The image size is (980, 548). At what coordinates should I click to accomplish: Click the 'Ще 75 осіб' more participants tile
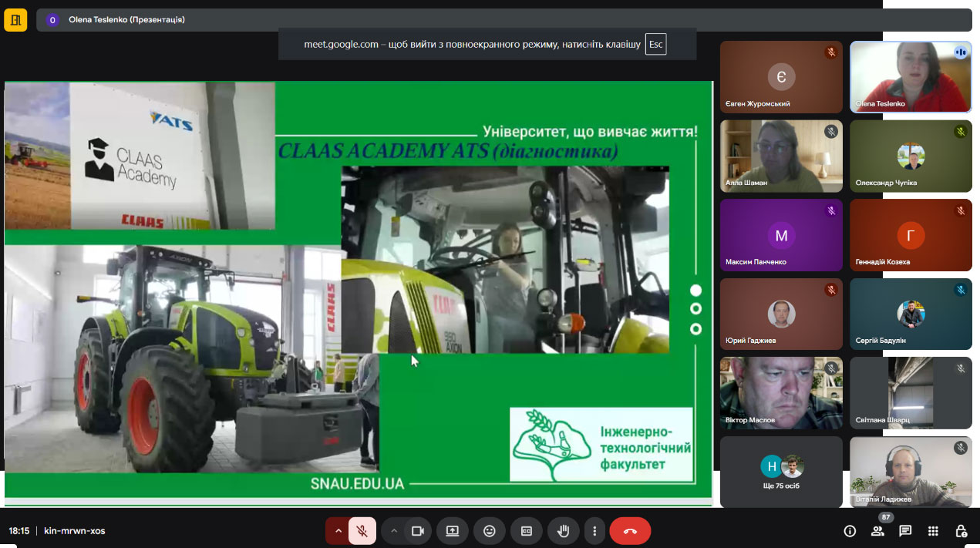pos(781,472)
